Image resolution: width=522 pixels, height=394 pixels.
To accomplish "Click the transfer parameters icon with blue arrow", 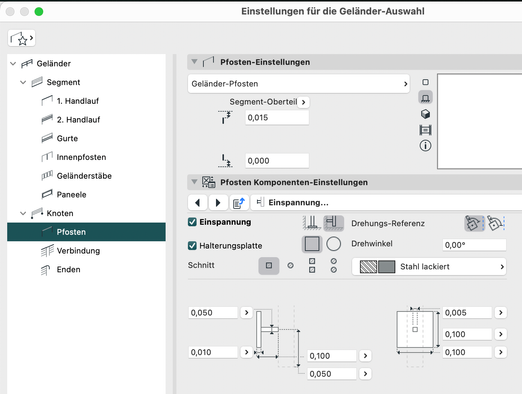I will click(239, 203).
